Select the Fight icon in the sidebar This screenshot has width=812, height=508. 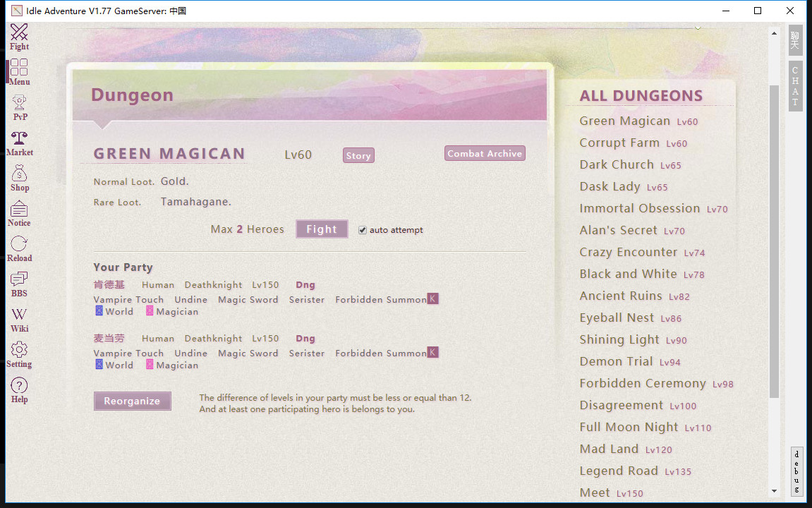pos(19,32)
